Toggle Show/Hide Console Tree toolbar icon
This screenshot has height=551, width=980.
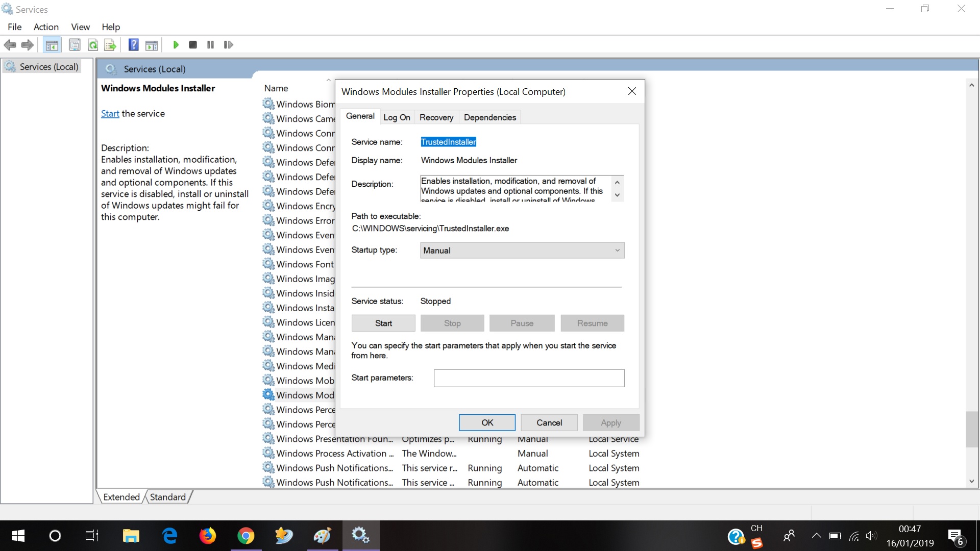[x=52, y=45]
